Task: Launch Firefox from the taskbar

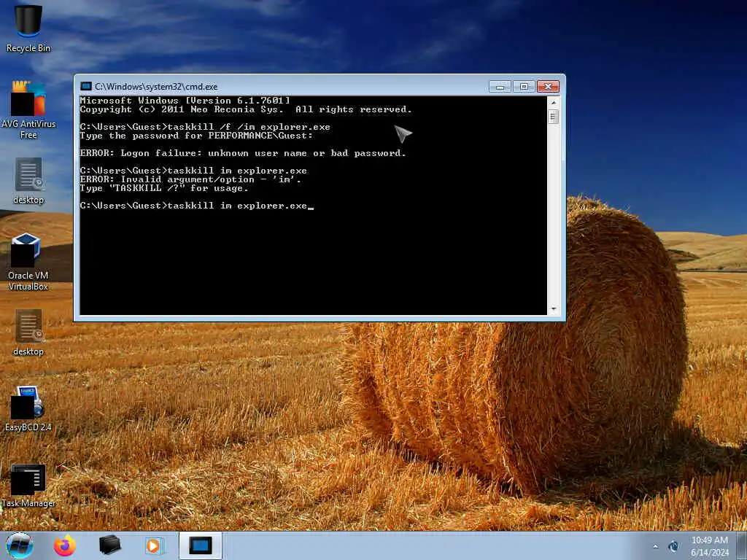Action: [64, 545]
